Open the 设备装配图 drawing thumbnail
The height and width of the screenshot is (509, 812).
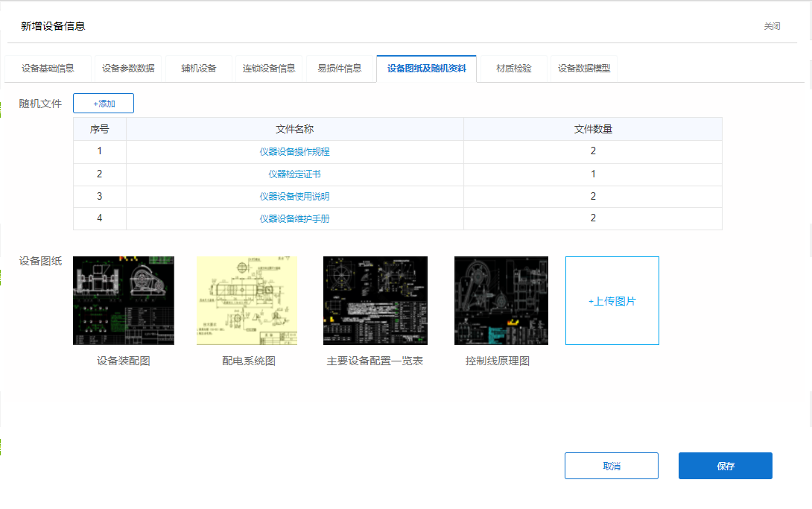tap(124, 300)
